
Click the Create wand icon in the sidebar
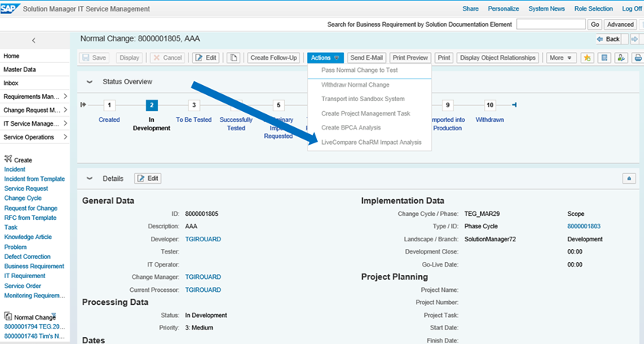coord(8,159)
